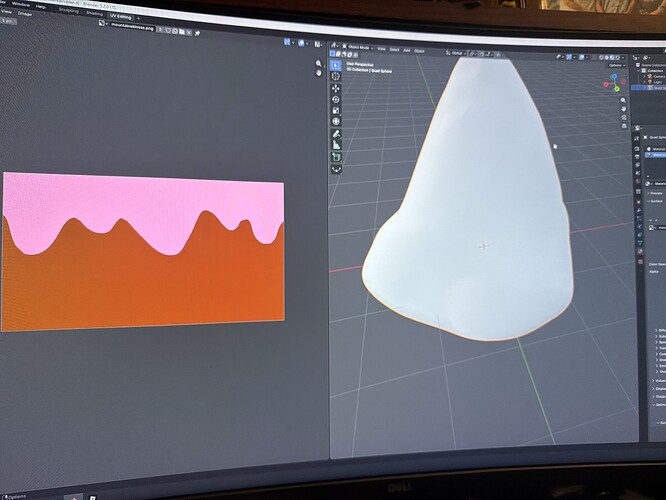
Task: Click the 3D viewport pan hand icon
Action: click(x=624, y=109)
